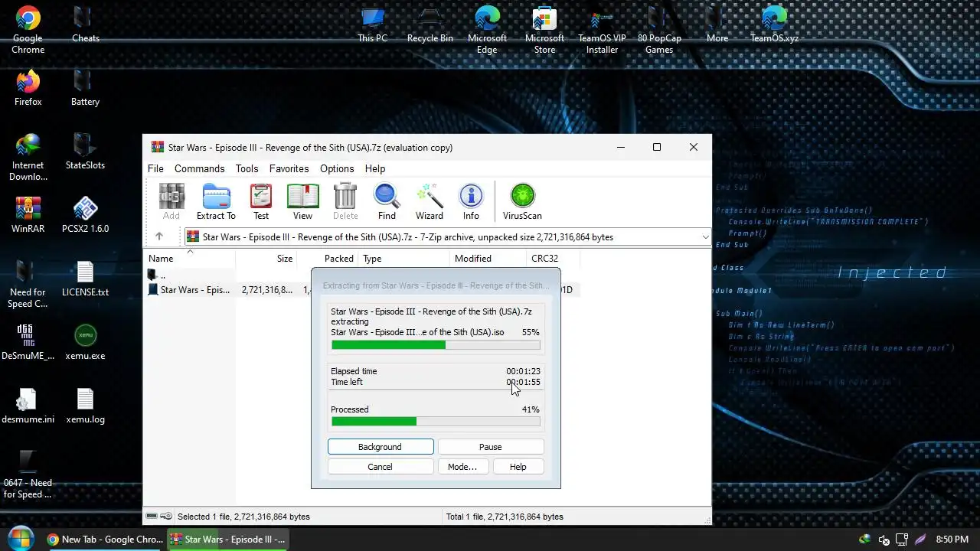Sort list by Size column header
Screen dimensions: 980x551
[266, 259]
